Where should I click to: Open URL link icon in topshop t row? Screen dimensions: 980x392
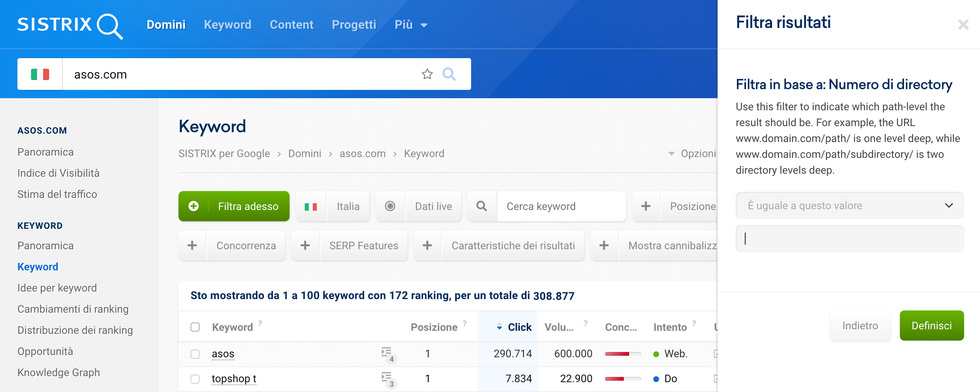pos(715,379)
